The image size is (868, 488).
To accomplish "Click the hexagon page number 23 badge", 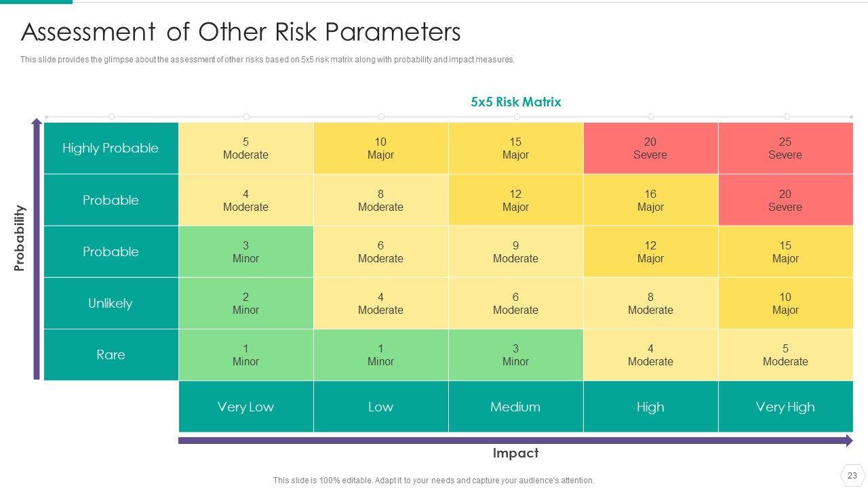I will tap(852, 475).
